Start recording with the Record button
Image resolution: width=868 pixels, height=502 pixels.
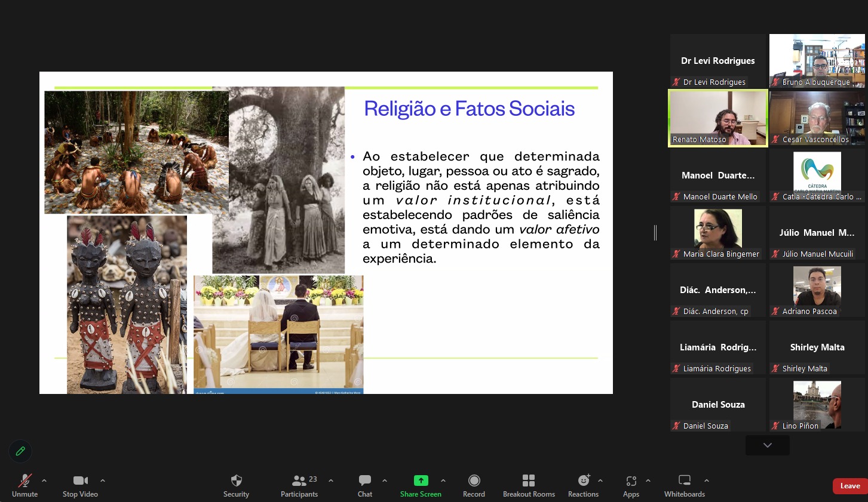point(474,485)
